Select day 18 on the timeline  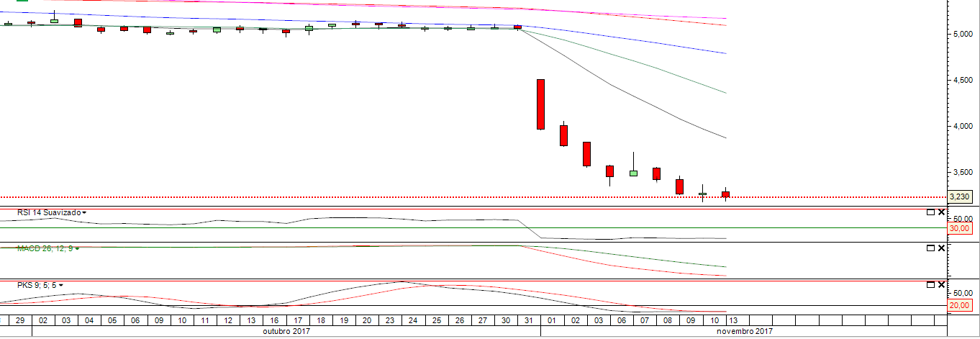(320, 320)
